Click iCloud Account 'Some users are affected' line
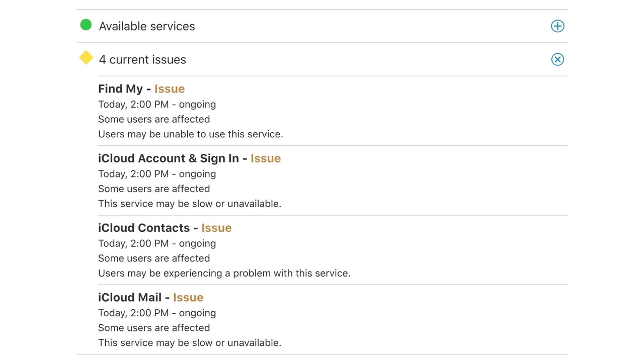This screenshot has height=362, width=644. [154, 189]
